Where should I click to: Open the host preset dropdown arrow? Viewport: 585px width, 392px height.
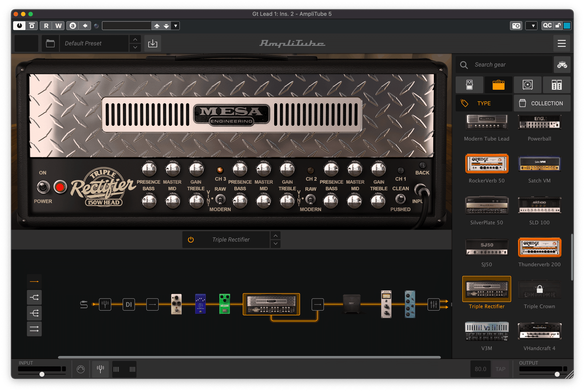pos(175,26)
